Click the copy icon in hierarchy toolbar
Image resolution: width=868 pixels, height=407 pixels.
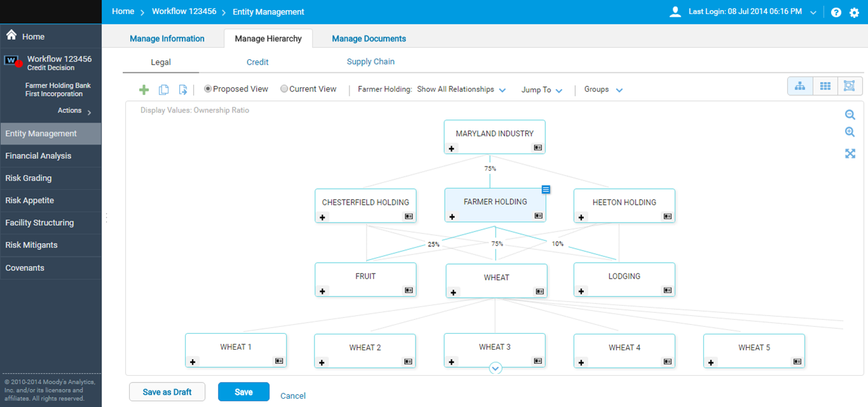[x=163, y=90]
